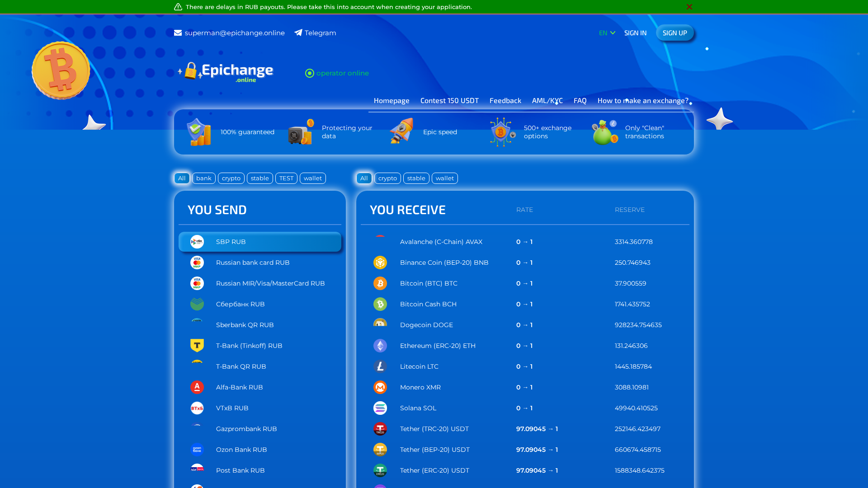The width and height of the screenshot is (868, 488).
Task: Select T-Bank QR RUB in send list
Action: tap(260, 366)
